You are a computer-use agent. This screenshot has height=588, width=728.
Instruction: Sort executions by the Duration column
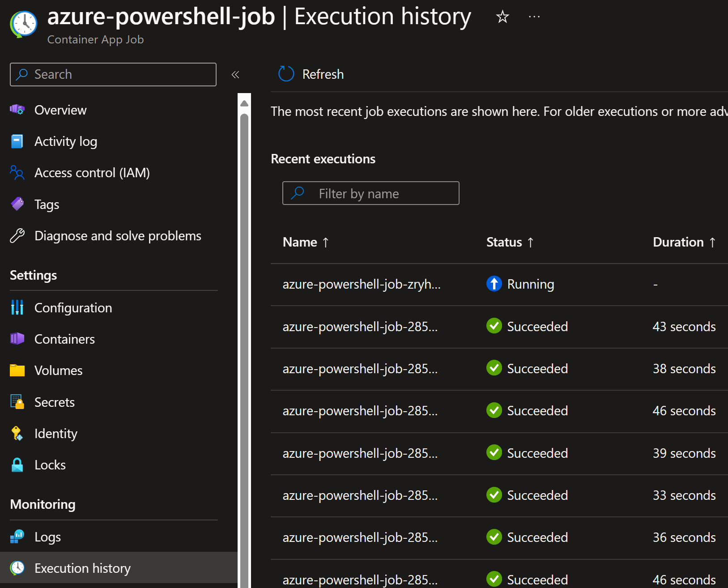tap(684, 242)
